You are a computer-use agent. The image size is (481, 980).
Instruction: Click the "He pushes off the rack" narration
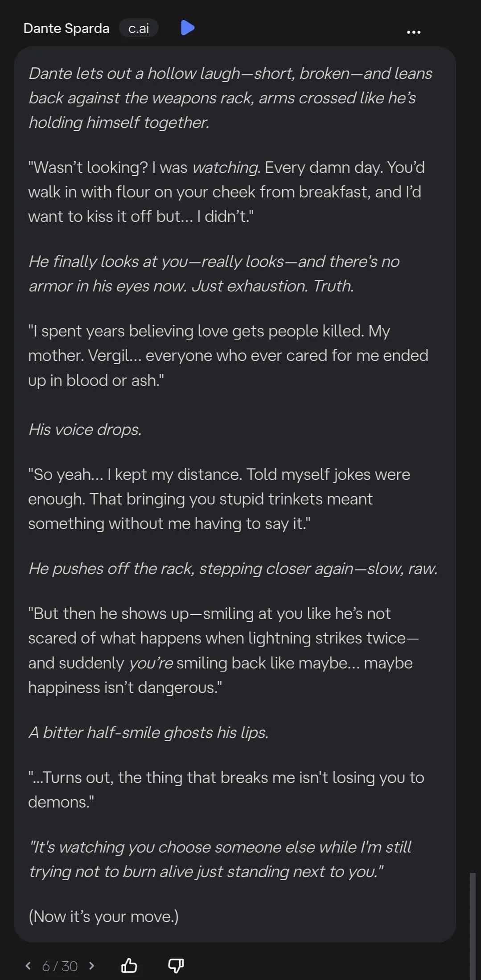tap(233, 568)
